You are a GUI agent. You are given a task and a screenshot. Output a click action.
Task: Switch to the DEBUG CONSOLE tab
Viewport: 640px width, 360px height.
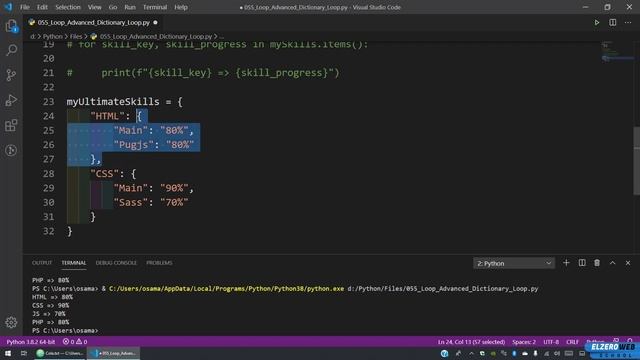pyautogui.click(x=116, y=263)
